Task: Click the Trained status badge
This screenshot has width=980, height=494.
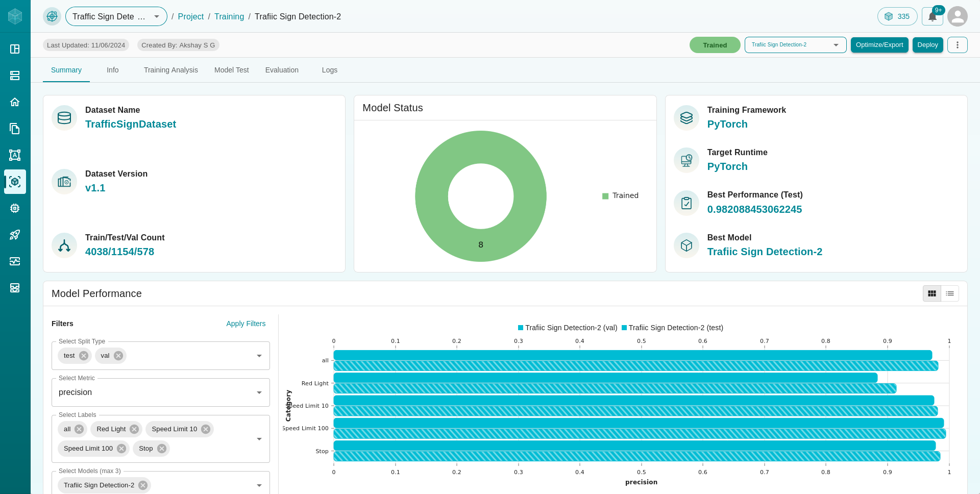Action: (x=715, y=45)
